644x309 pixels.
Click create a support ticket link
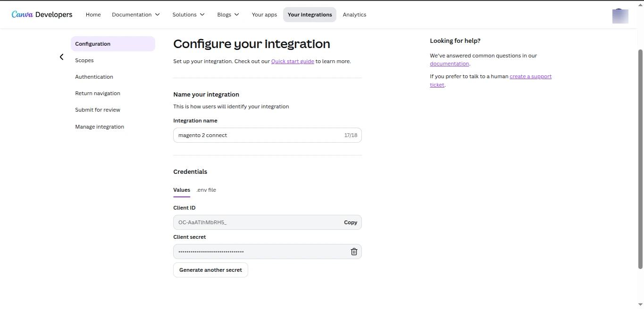coord(491,81)
